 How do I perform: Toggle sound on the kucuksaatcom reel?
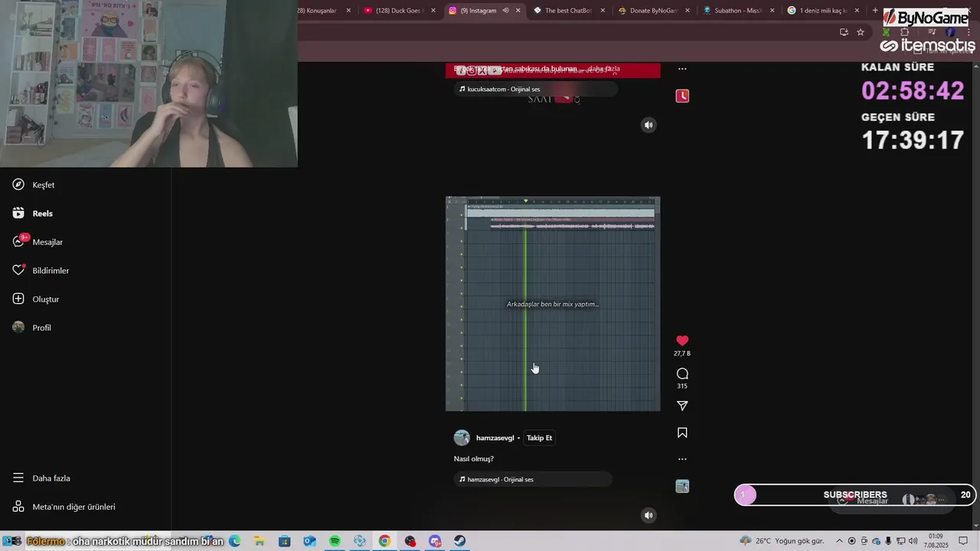click(x=648, y=125)
